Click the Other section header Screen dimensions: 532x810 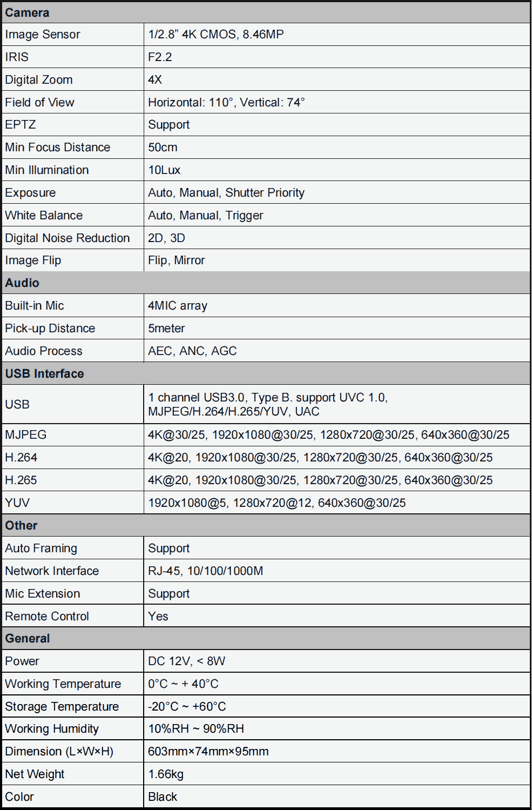(x=20, y=525)
